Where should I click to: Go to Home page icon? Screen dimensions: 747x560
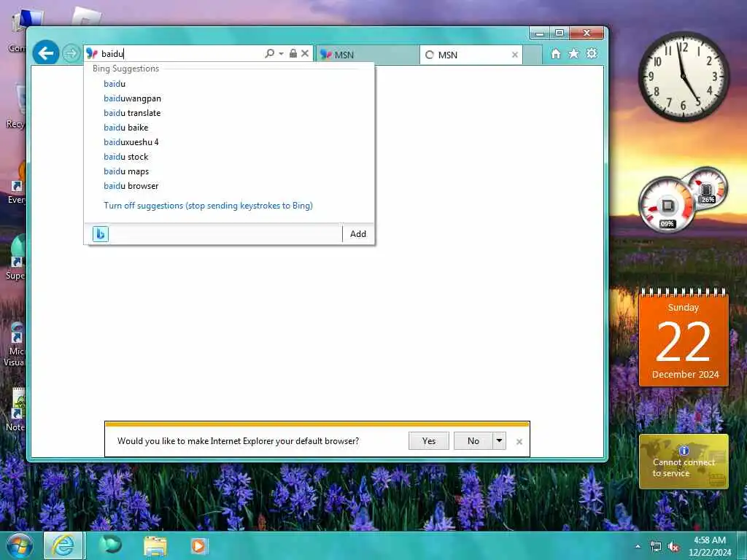(x=555, y=53)
